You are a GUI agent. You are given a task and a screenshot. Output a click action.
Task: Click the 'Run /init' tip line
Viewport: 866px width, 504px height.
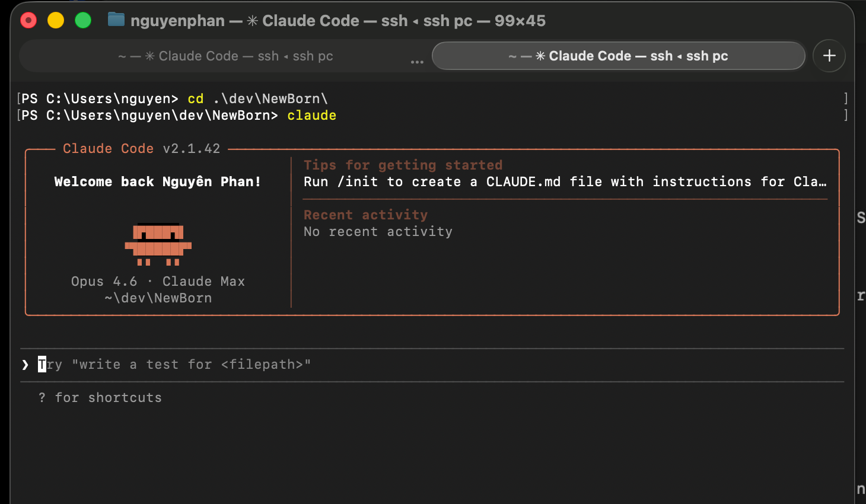563,182
